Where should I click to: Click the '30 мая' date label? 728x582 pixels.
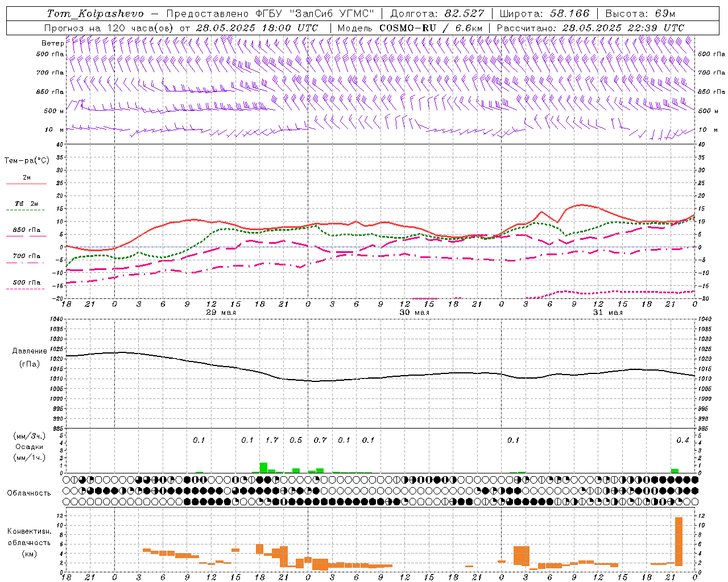tap(414, 313)
